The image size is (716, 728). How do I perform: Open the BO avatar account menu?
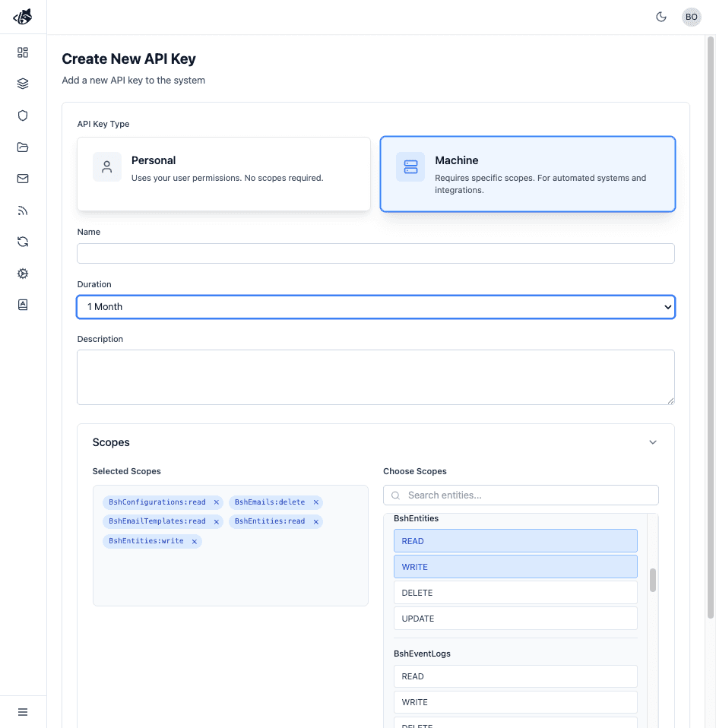point(691,17)
